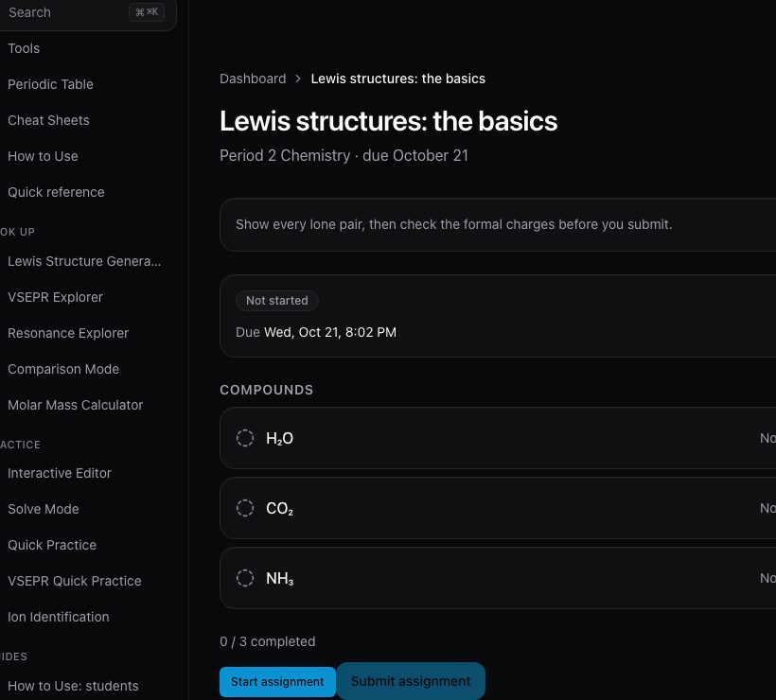Click the breadcrumb chevron after Dashboard
The width and height of the screenshot is (776, 700).
[x=298, y=79]
